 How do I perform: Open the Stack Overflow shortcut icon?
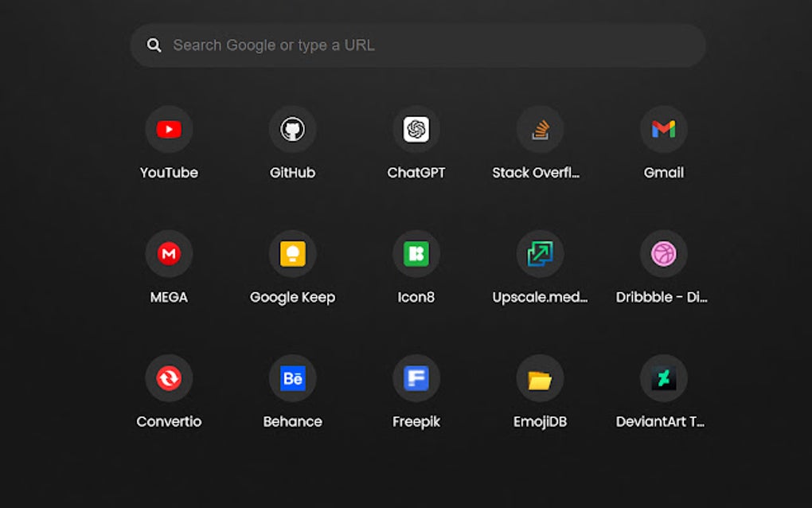pos(540,129)
